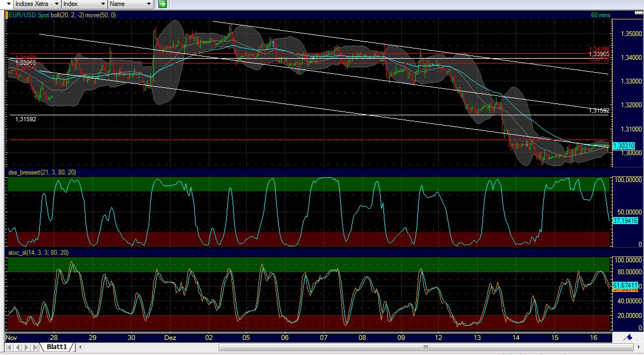Click the boll(20, 2, -2) indicator label

tap(67, 15)
